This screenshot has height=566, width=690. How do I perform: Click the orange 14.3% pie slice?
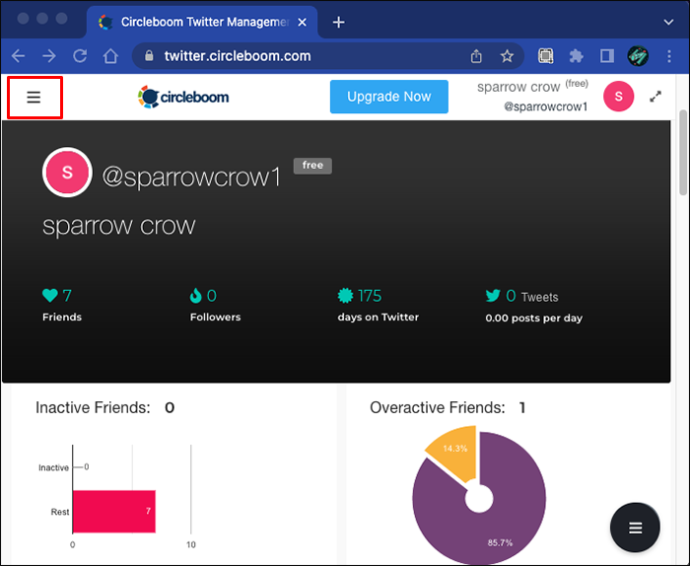(455, 453)
